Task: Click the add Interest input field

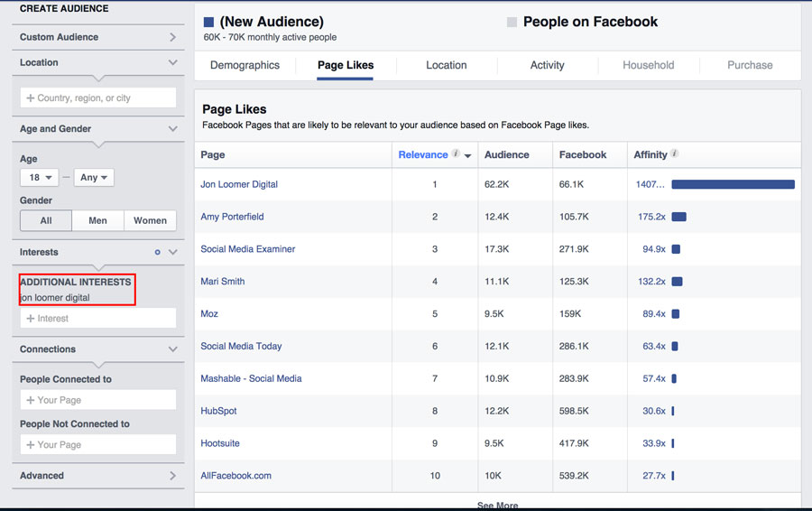Action: tap(97, 318)
